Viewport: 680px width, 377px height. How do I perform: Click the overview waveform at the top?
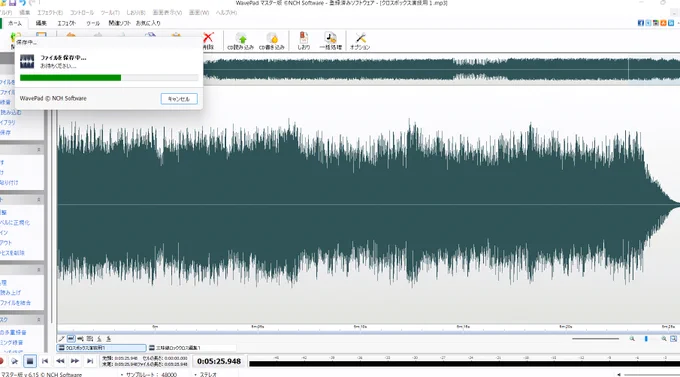coord(441,69)
